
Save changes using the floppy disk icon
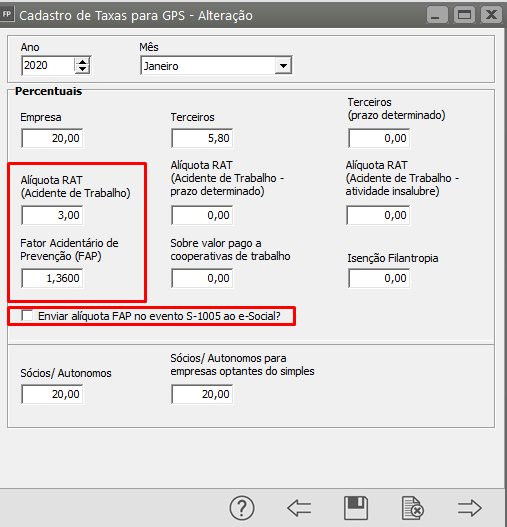pos(356,508)
